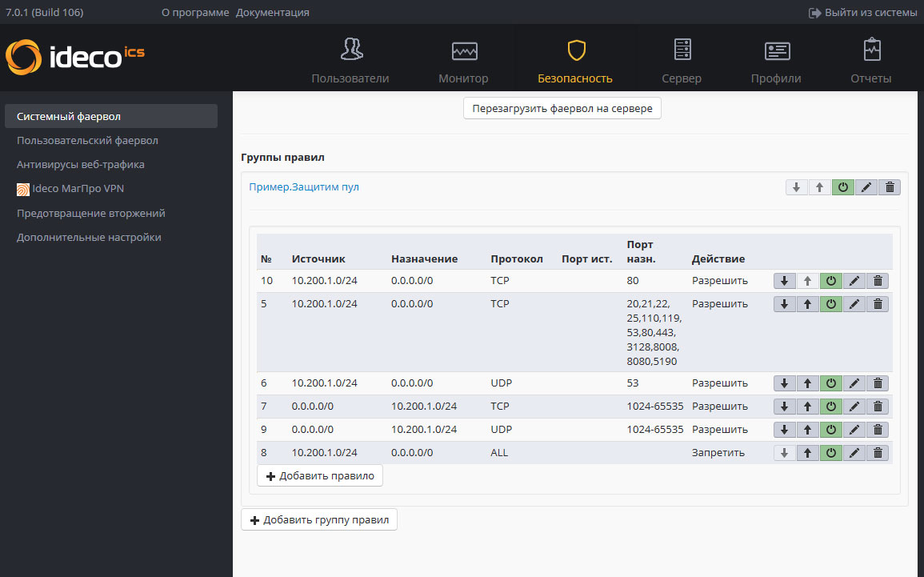Move rule 7 TCP 1024-65535 up
924x577 pixels.
[808, 407]
